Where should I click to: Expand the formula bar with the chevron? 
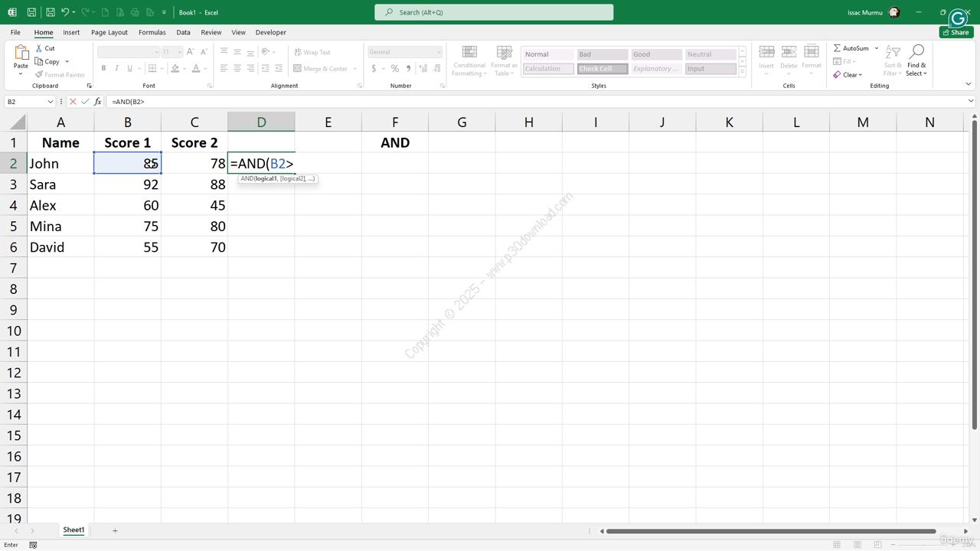point(971,102)
